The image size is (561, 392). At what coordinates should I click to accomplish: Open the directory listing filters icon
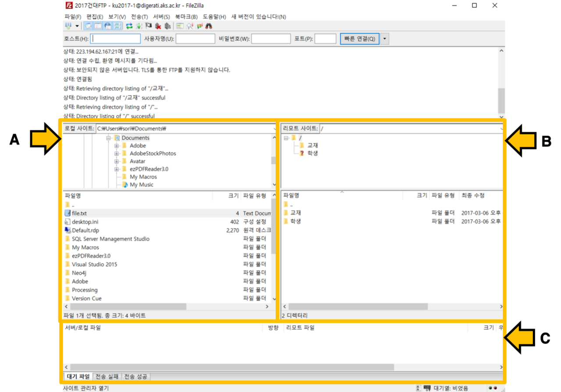(180, 26)
